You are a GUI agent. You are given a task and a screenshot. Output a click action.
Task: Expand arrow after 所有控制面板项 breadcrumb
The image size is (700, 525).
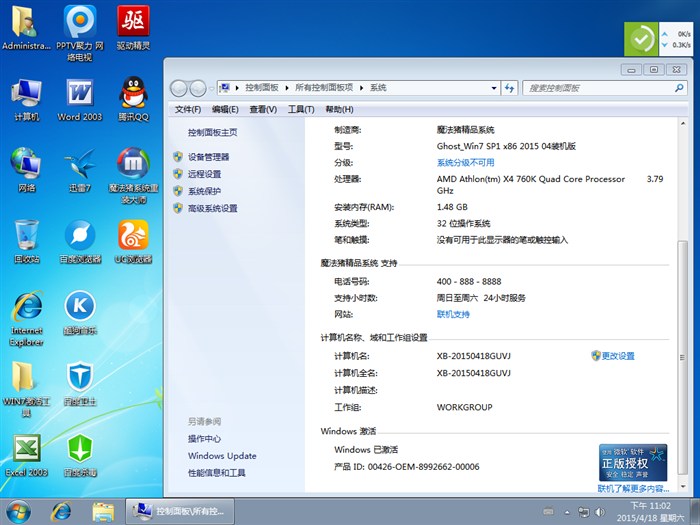click(x=361, y=88)
